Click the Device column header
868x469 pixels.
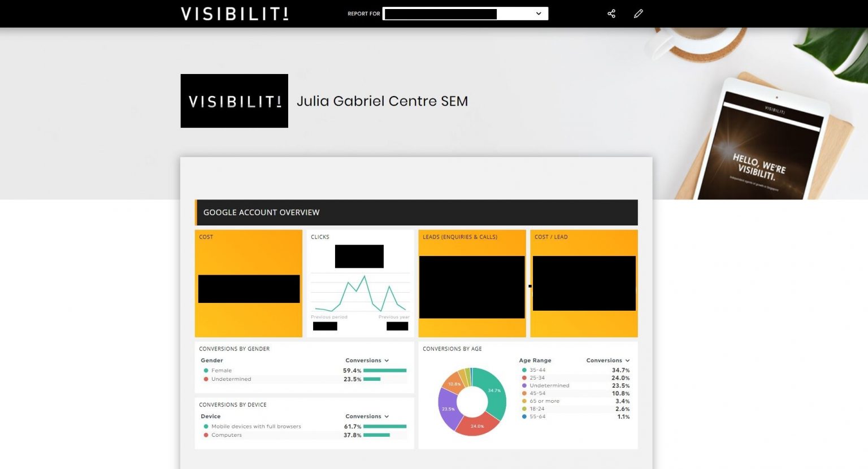tap(211, 416)
